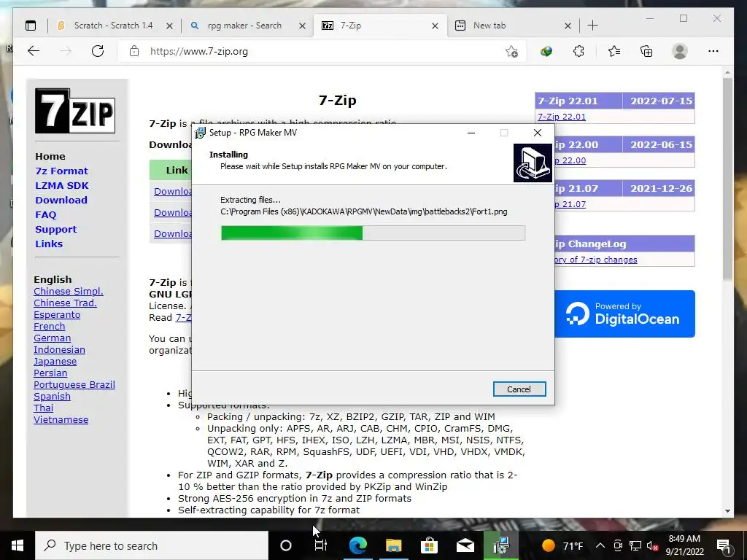Go forward to the next page
This screenshot has height=560, width=747.
[66, 51]
